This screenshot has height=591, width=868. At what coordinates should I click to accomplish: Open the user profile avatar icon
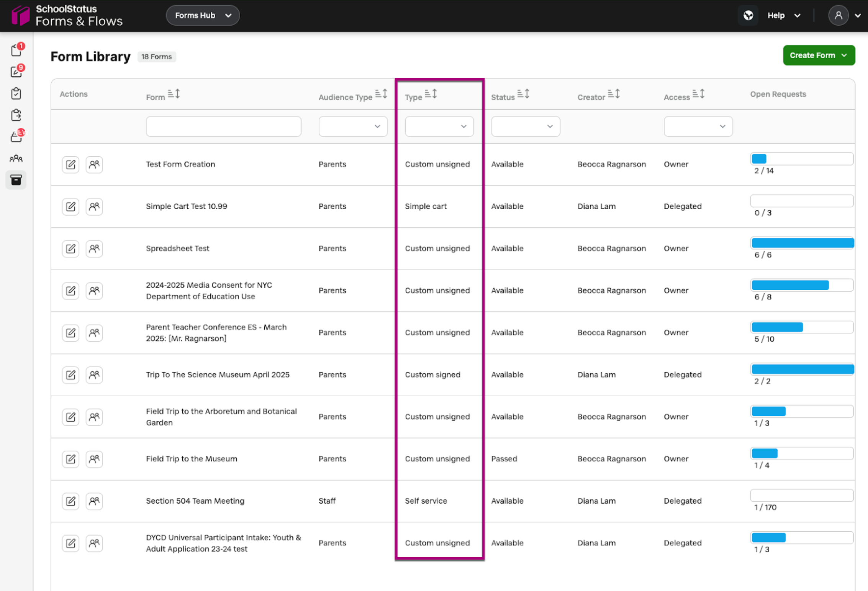[838, 15]
